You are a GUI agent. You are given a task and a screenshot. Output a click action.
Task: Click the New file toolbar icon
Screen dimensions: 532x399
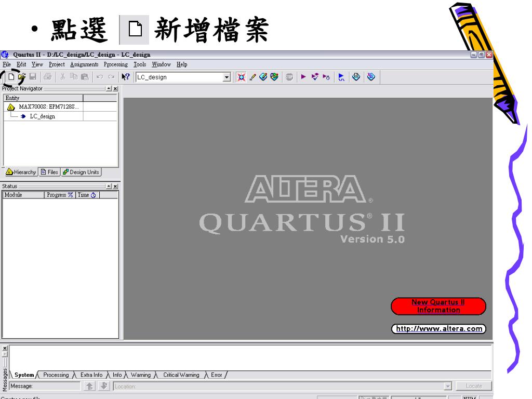click(x=11, y=77)
